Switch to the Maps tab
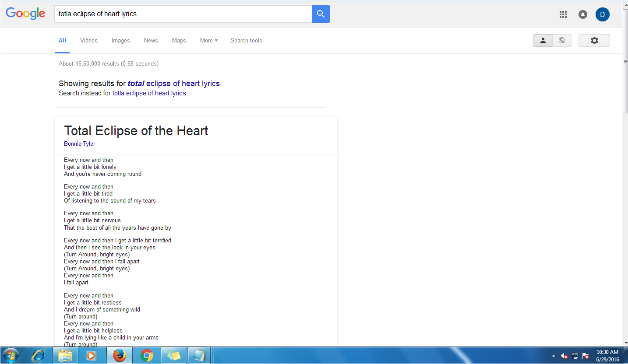The height and width of the screenshot is (364, 628). pyautogui.click(x=179, y=40)
